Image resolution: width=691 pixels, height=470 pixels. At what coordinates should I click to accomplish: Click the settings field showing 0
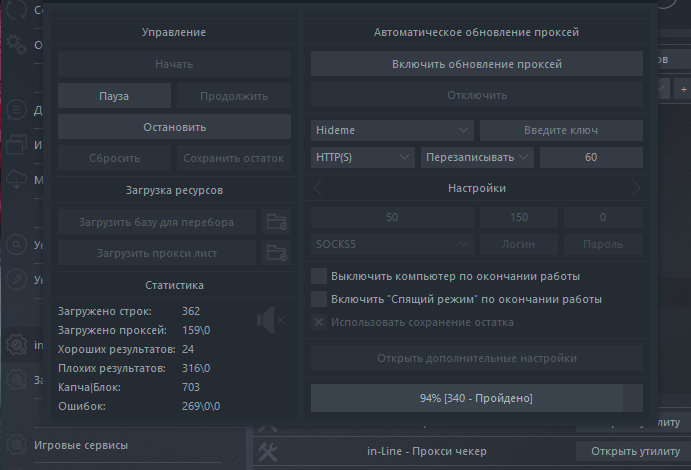click(x=603, y=217)
